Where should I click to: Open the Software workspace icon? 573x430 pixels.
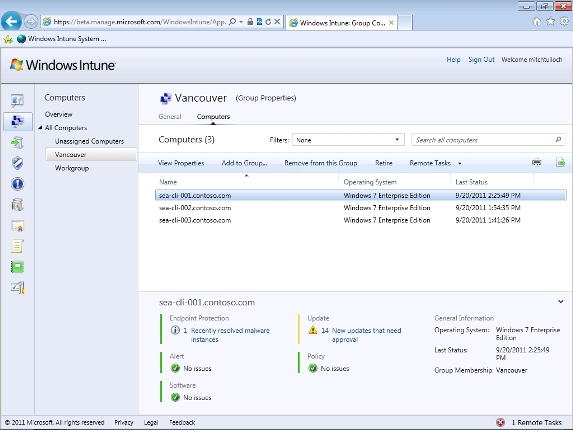(x=17, y=205)
